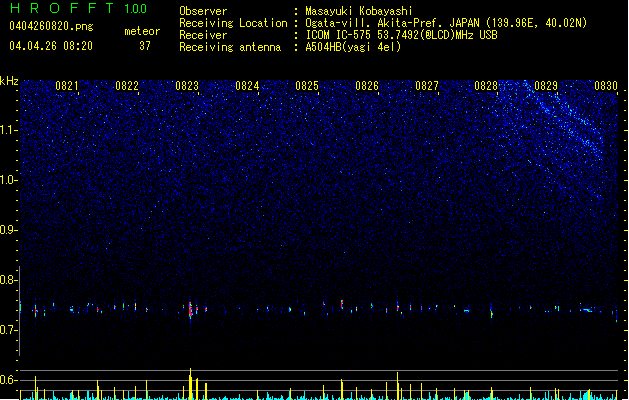Click the 1.0 kHz axis label

[9, 180]
